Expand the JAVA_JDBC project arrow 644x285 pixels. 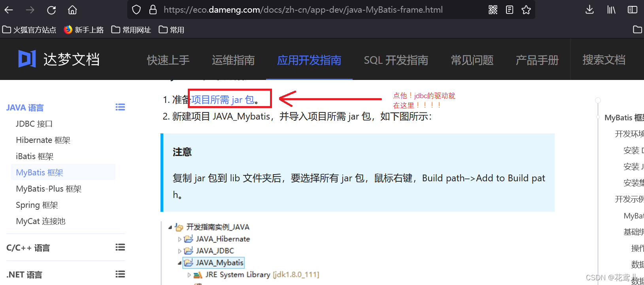(179, 251)
